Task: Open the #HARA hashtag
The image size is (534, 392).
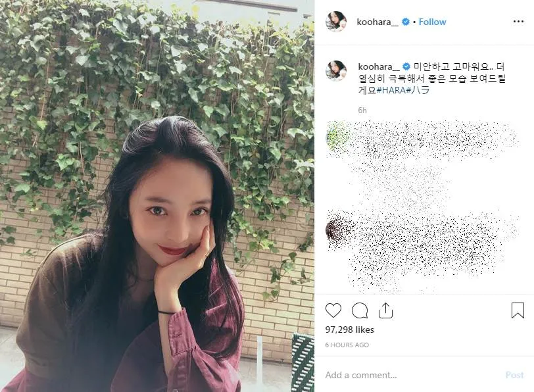Action: (x=392, y=90)
